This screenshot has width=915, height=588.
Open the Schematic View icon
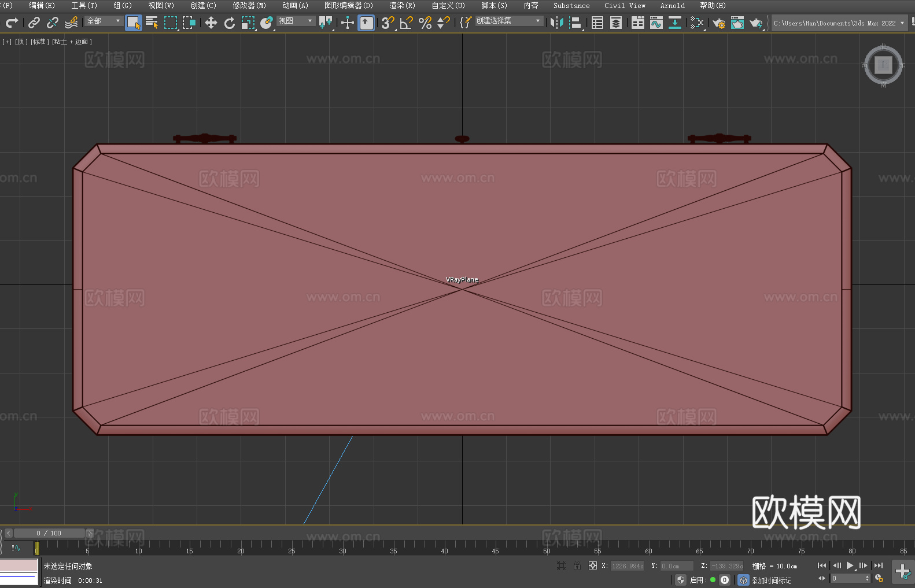click(675, 23)
